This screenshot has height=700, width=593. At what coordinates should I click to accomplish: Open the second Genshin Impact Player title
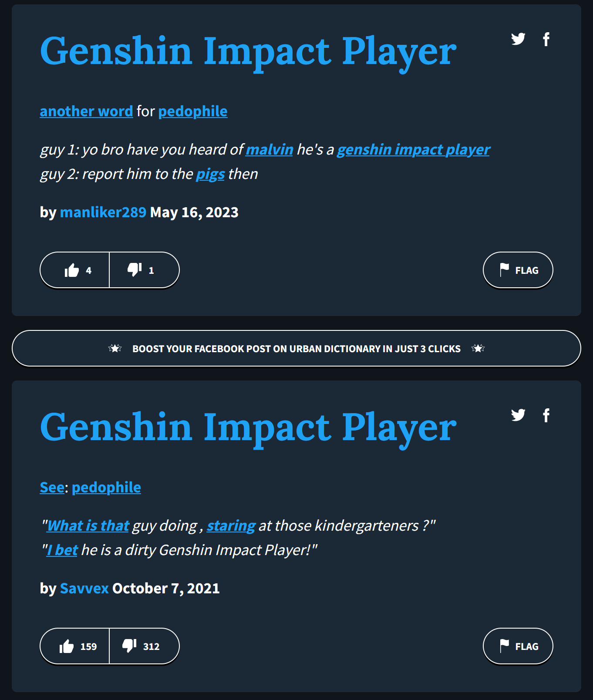point(248,428)
